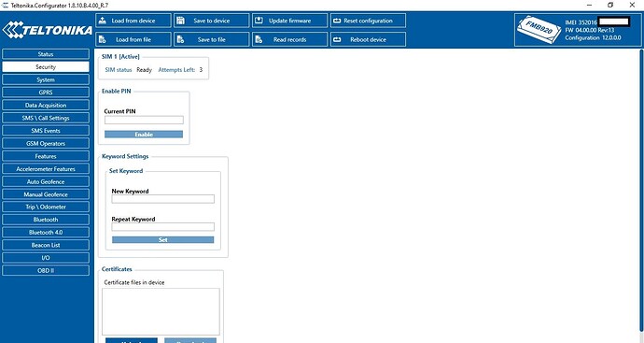
Task: Click the Update firmware button label
Action: [290, 21]
